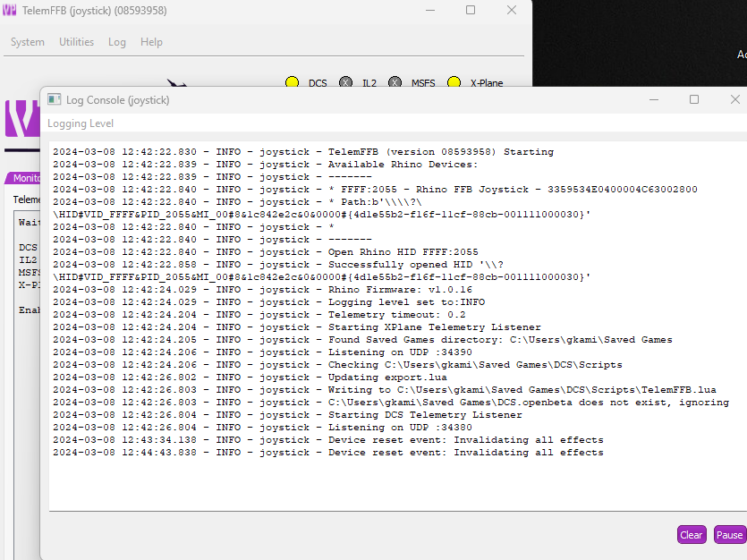Click the purple VP logo in TelemFFB
This screenshot has width=747, height=560.
(x=22, y=119)
